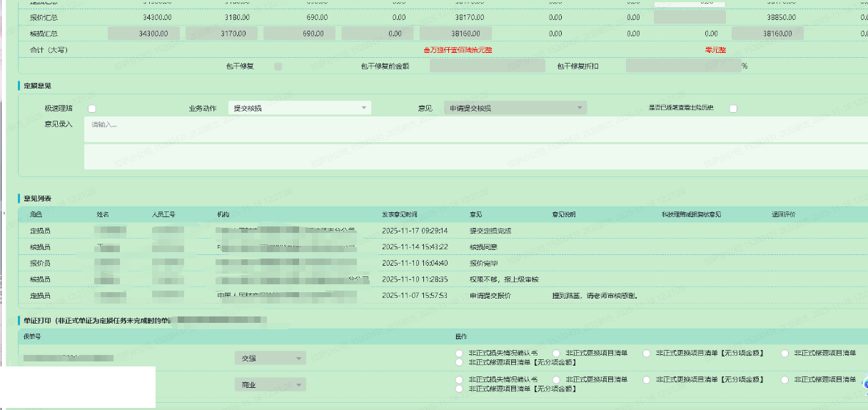Select 非正式更换项目清单 in 交强 row

(557, 353)
